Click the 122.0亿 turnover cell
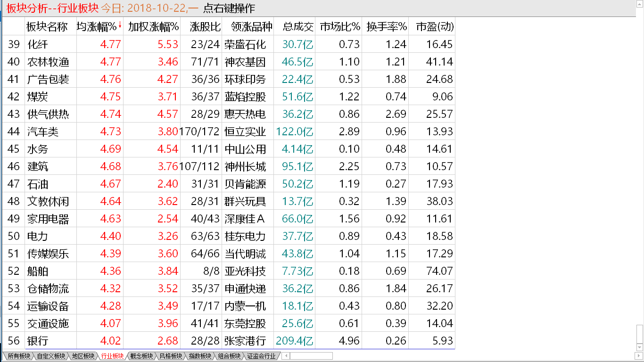644x362 pixels. click(x=295, y=132)
